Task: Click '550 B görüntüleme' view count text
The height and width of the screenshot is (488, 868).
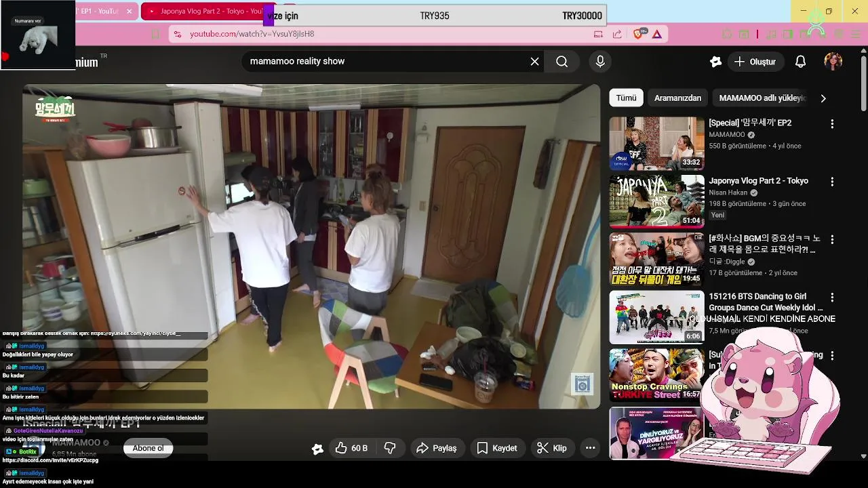Action: tap(737, 146)
